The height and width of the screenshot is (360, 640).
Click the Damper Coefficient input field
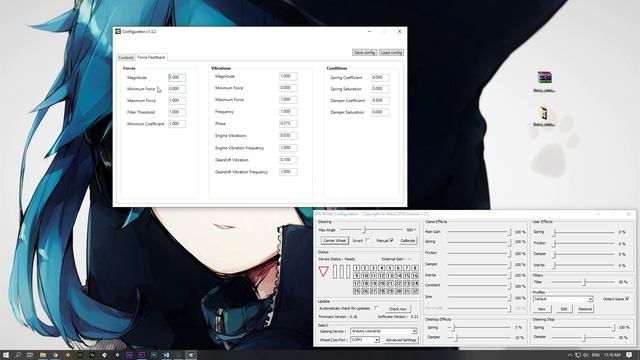pos(380,100)
